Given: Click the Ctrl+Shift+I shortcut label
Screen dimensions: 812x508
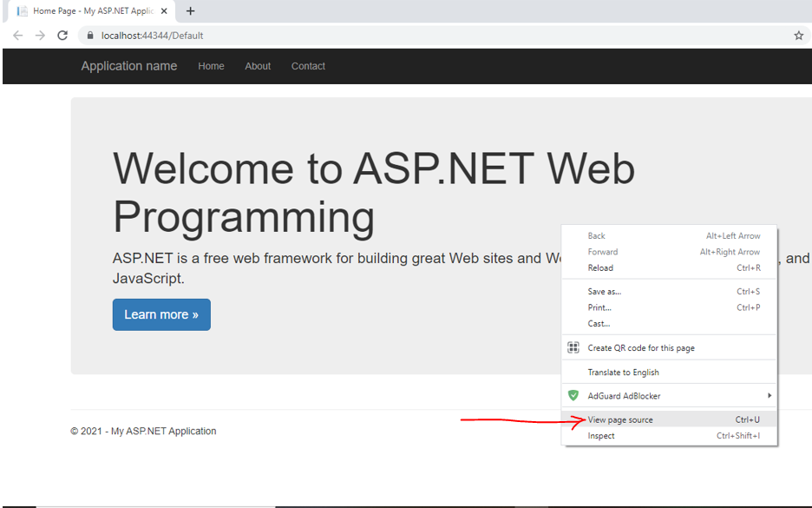Looking at the screenshot, I should pos(738,435).
